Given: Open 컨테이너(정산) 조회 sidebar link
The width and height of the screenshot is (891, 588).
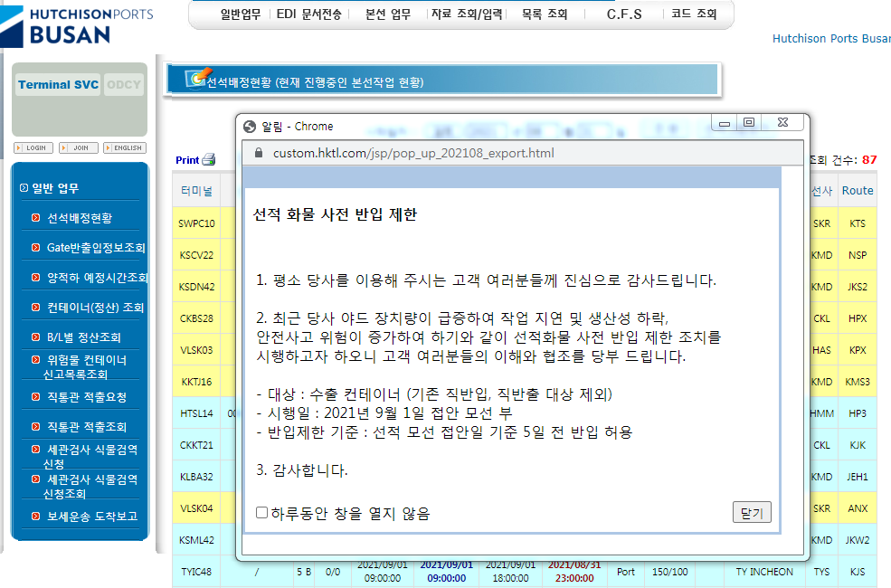Looking at the screenshot, I should (x=96, y=307).
